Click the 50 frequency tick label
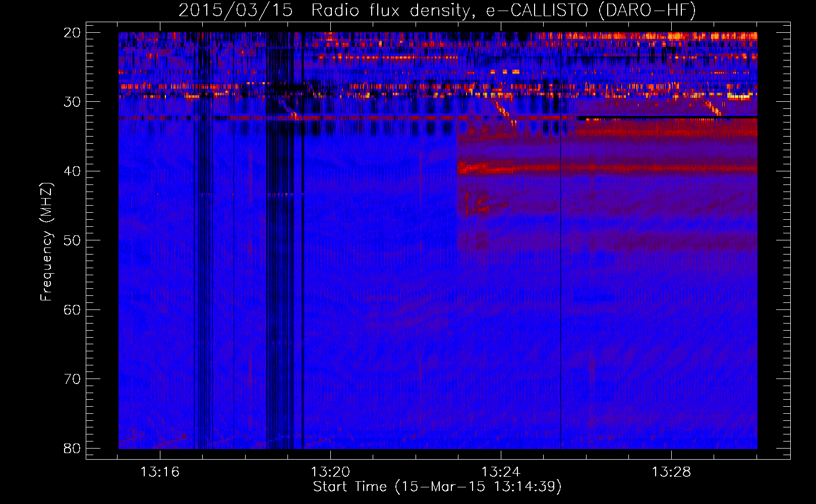Image resolution: width=816 pixels, height=504 pixels. [72, 240]
